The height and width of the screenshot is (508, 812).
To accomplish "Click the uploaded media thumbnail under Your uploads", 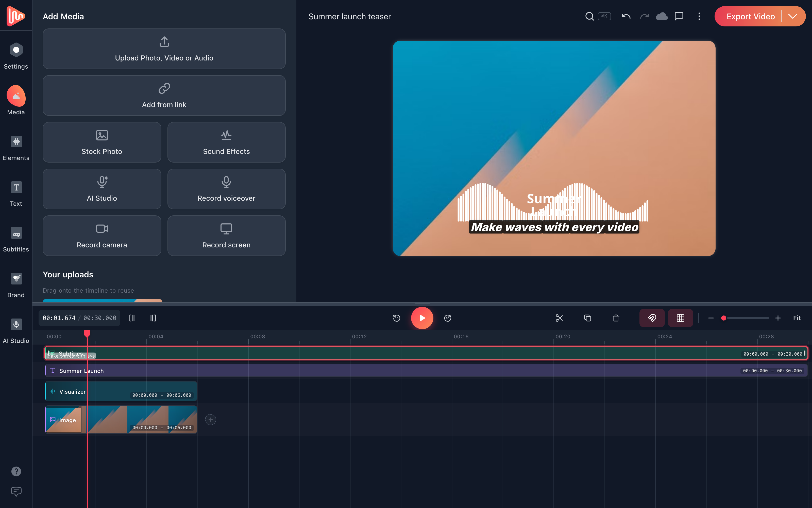I will tap(102, 300).
